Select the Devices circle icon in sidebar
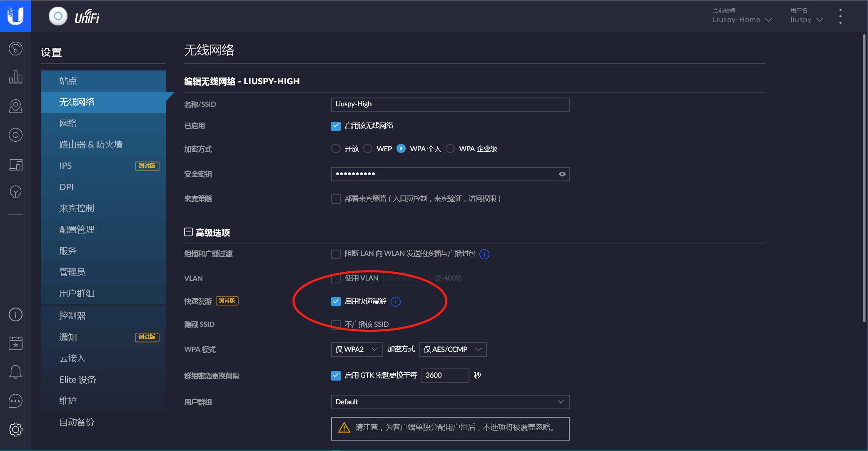Image resolution: width=868 pixels, height=451 pixels. [x=15, y=135]
